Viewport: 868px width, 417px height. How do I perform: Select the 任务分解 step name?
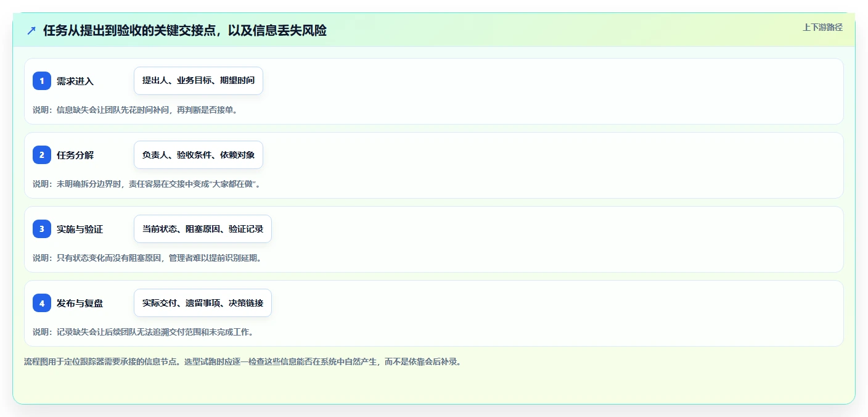click(75, 155)
